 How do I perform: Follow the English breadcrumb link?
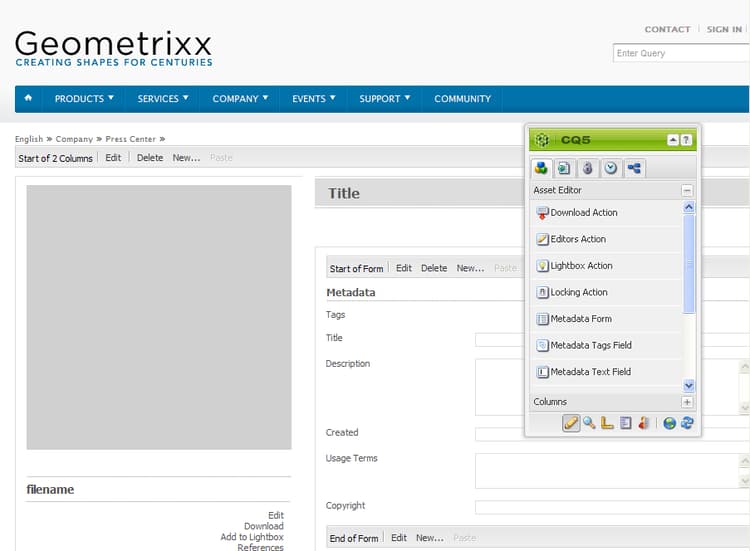[29, 139]
